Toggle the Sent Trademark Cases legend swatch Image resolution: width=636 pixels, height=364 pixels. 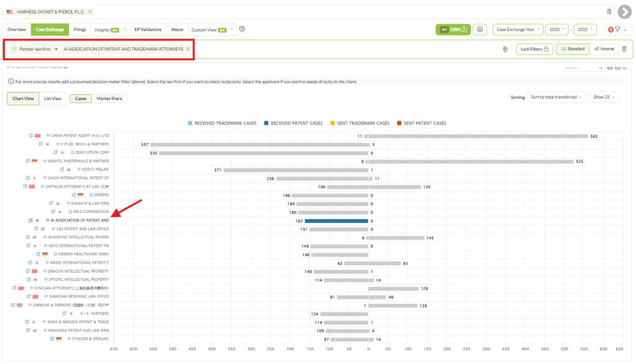332,124
